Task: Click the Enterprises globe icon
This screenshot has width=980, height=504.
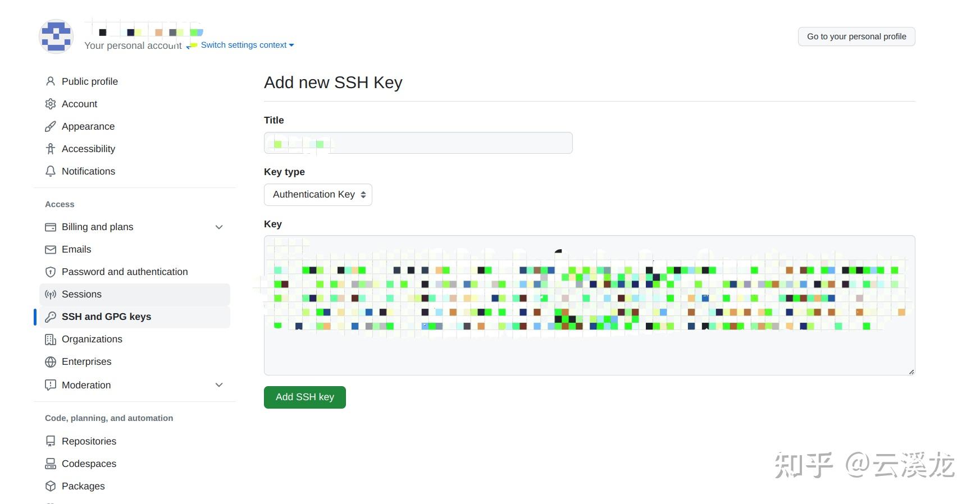Action: (51, 361)
